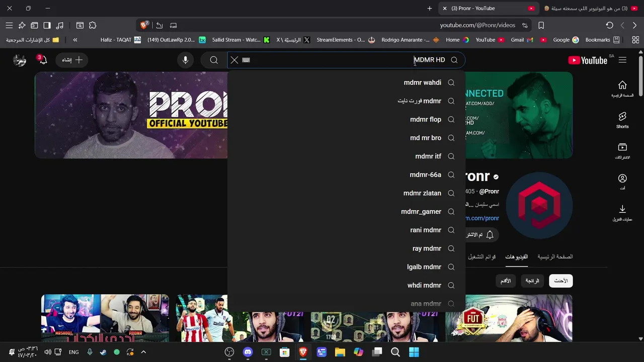Viewport: 644px width, 362px height.
Task: Choose the 'lgalb mdmr' suggestion
Action: pyautogui.click(x=346, y=267)
